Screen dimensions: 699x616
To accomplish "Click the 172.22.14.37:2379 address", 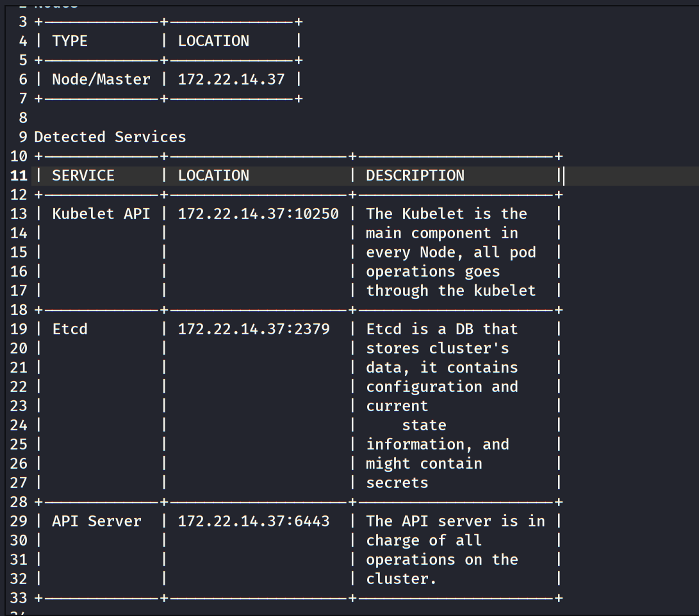I will (254, 329).
